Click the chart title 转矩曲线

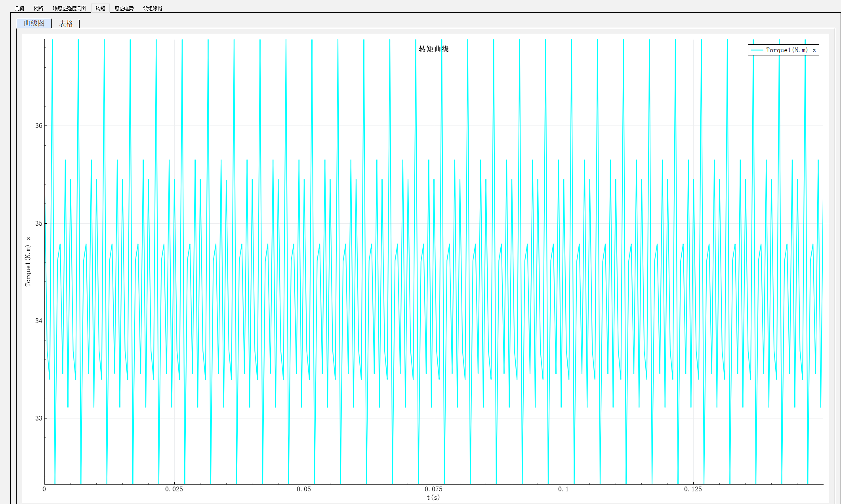[434, 49]
